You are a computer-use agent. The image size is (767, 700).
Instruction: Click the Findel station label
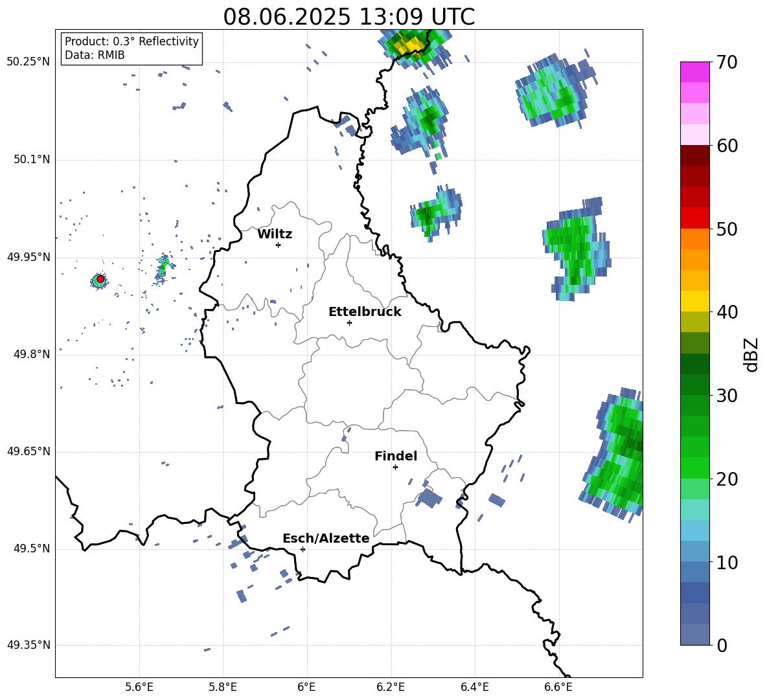pyautogui.click(x=396, y=456)
